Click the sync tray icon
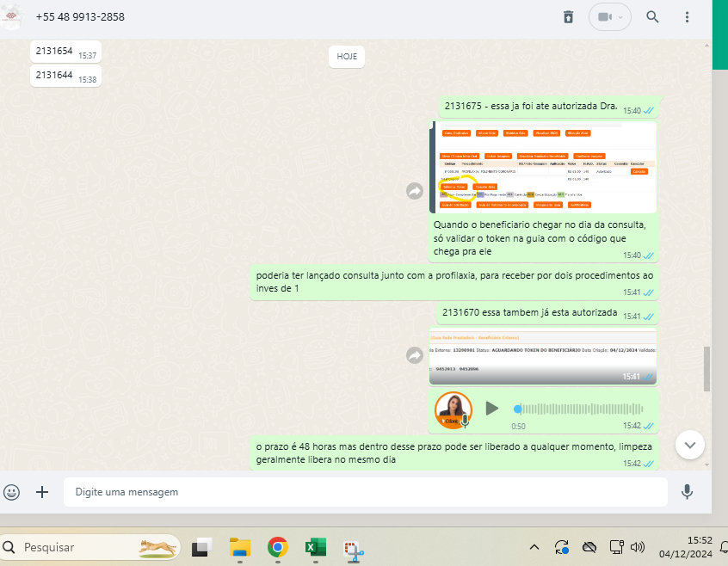728x566 pixels. point(562,547)
